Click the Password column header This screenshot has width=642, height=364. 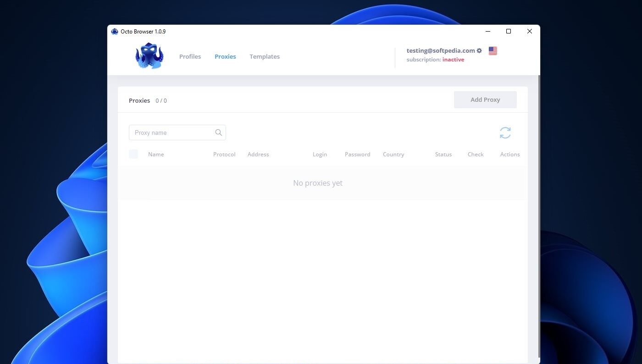357,154
